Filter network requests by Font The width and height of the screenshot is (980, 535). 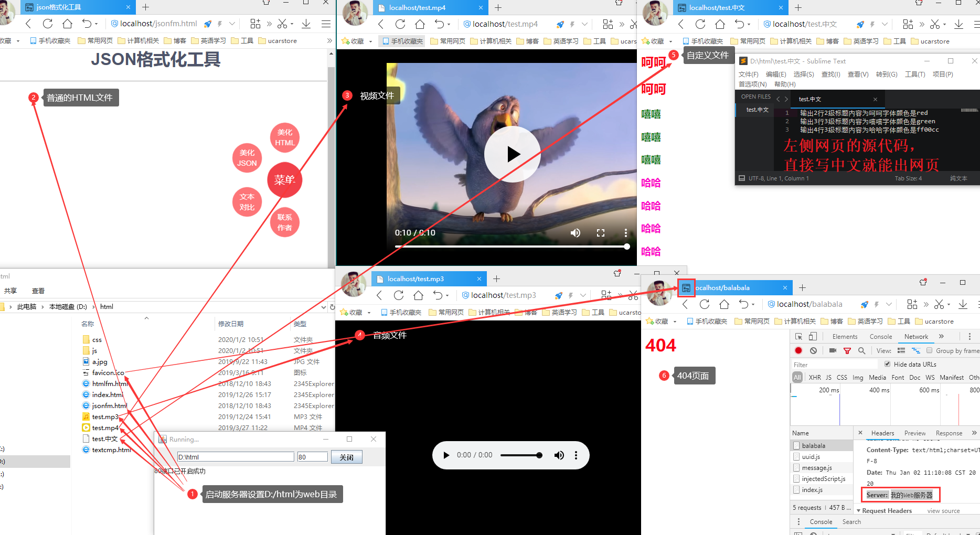(x=898, y=377)
